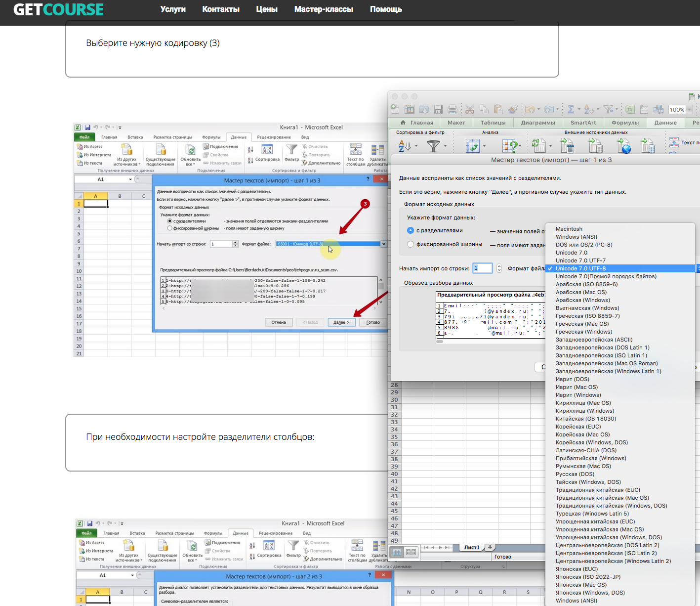The image size is (700, 606).
Task: Open the 'Формулы' ribbon tab
Action: coord(625,123)
